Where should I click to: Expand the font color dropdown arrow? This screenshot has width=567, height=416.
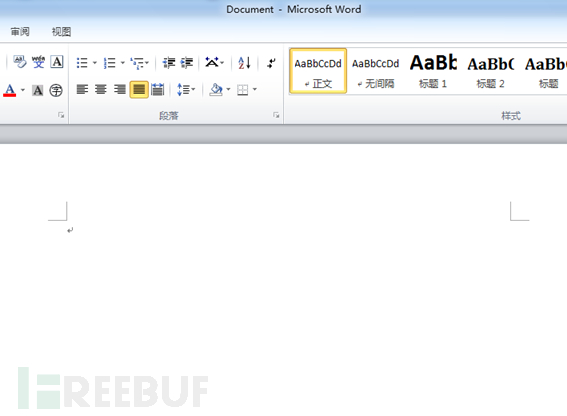coord(23,90)
